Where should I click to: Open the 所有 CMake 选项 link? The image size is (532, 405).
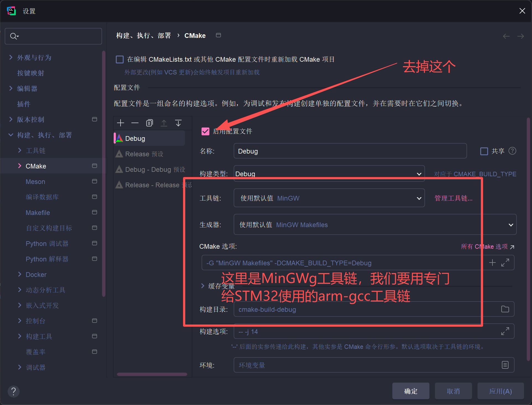pos(487,246)
